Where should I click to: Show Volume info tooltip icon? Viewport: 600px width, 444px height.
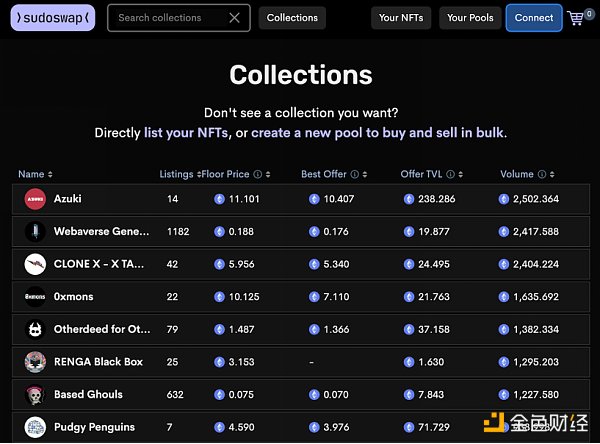(542, 175)
